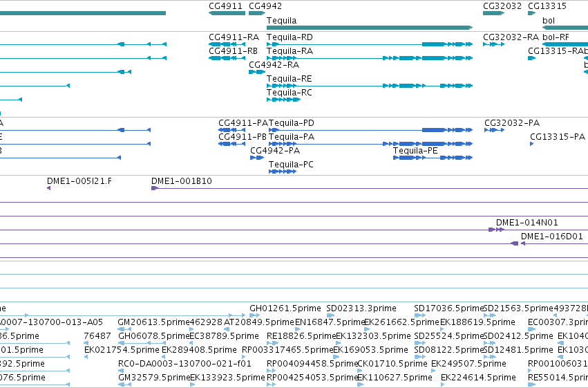Click EST RP004254053.5prime
Image resolution: width=588 pixels, height=388 pixels.
(x=312, y=378)
